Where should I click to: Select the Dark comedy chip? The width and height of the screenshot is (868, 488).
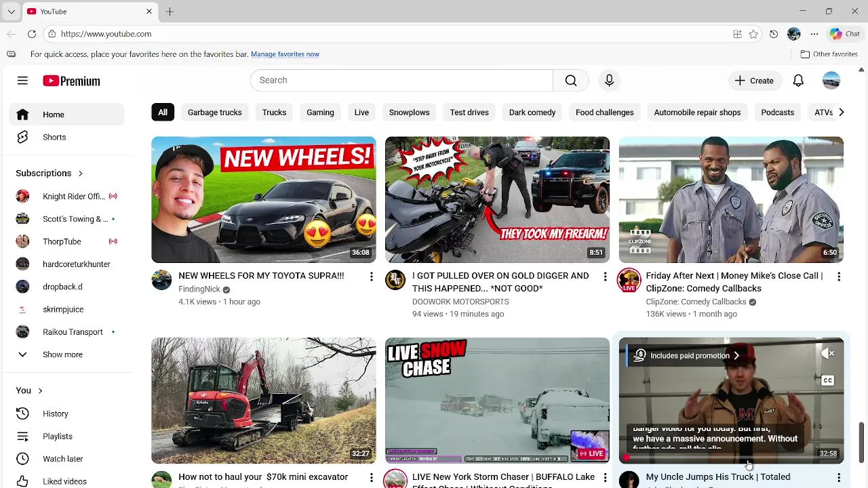click(532, 113)
